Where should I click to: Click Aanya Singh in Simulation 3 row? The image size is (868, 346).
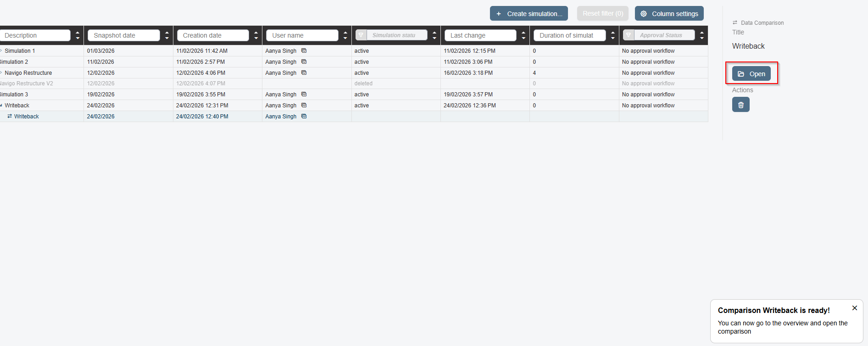pos(281,94)
